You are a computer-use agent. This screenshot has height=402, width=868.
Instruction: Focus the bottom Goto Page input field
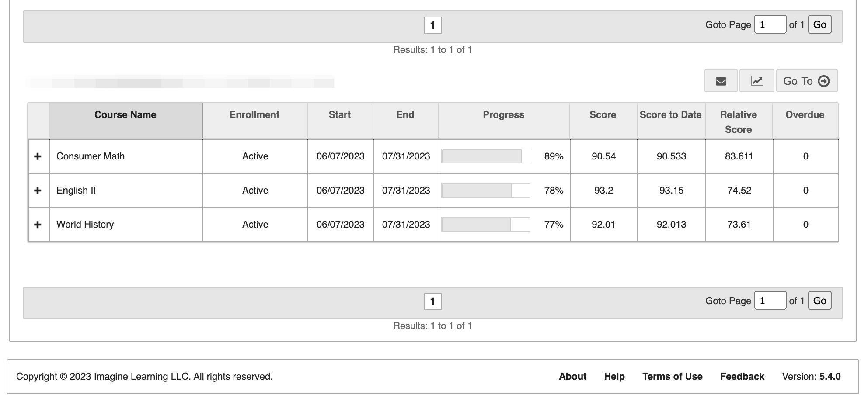770,301
